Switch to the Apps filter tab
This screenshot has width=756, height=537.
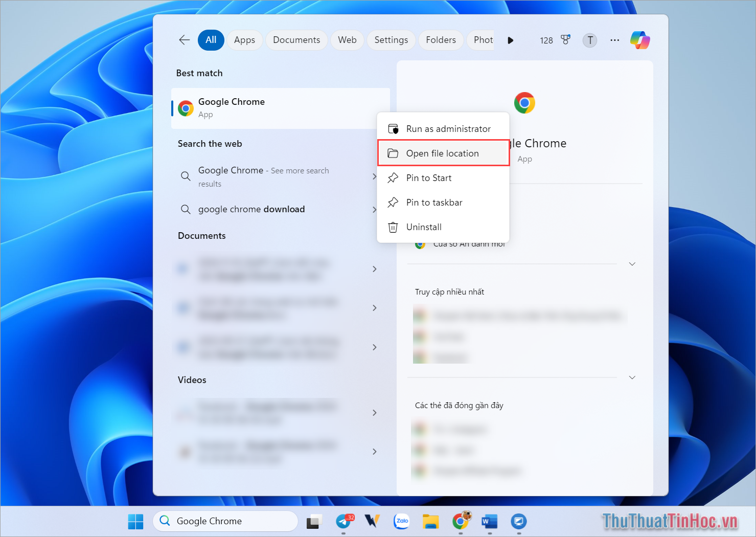(x=244, y=40)
